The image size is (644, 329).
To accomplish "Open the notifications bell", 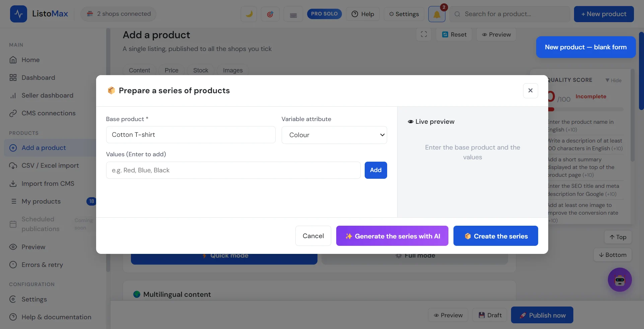I will pos(437,14).
